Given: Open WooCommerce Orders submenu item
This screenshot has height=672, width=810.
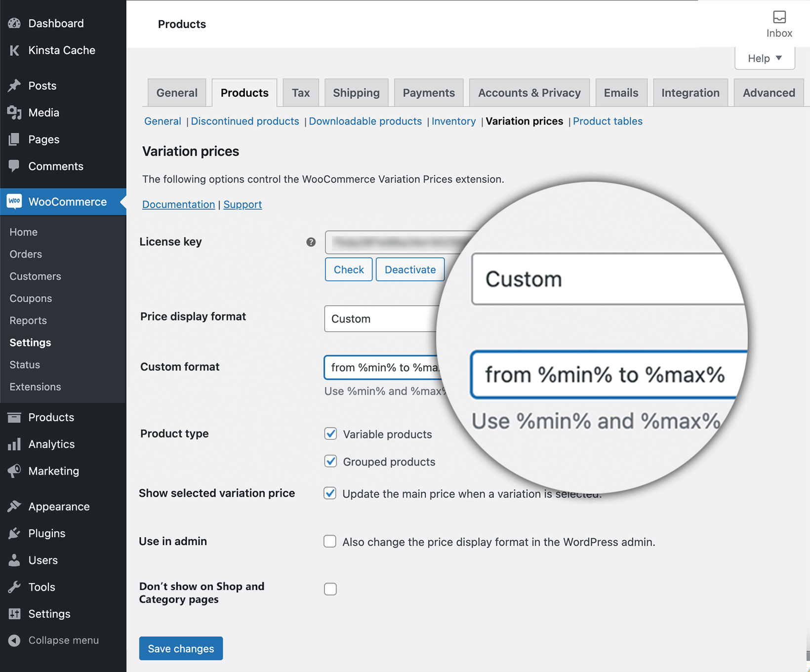Looking at the screenshot, I should pyautogui.click(x=26, y=254).
